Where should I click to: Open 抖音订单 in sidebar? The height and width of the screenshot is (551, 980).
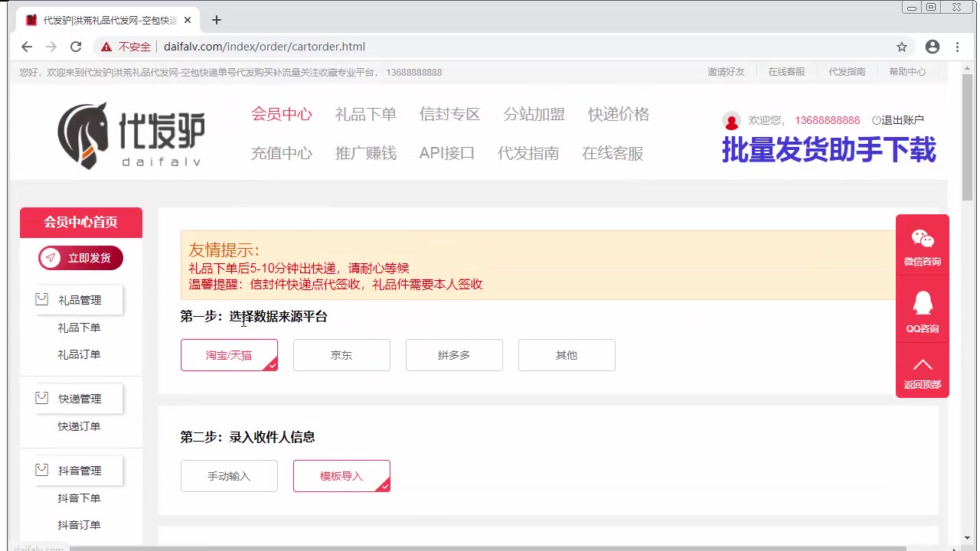click(x=79, y=525)
